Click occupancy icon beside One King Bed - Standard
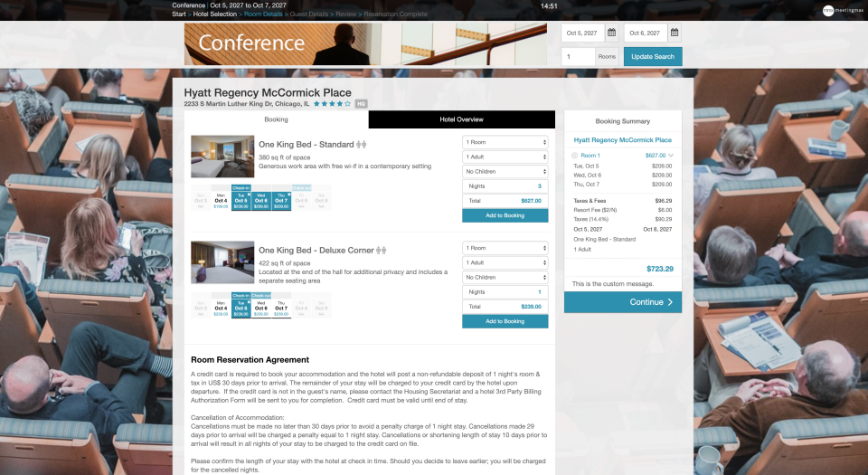The height and width of the screenshot is (475, 868). 362,145
